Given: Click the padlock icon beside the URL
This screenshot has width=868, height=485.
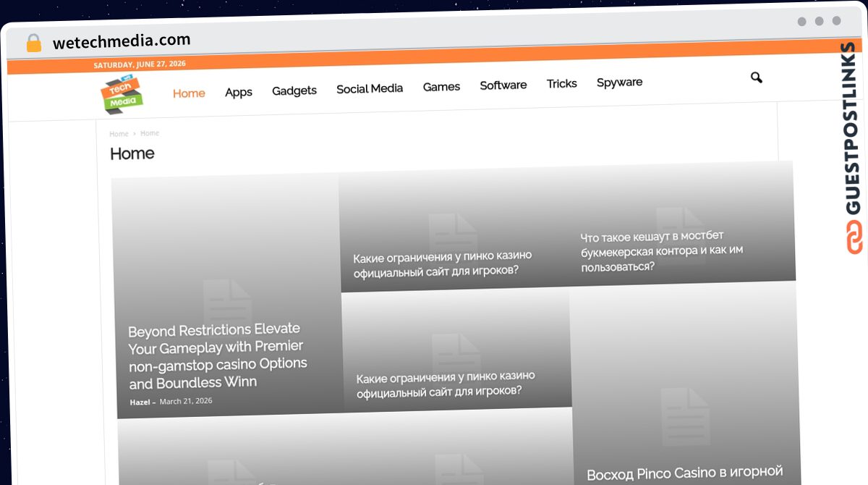Looking at the screenshot, I should pos(33,43).
